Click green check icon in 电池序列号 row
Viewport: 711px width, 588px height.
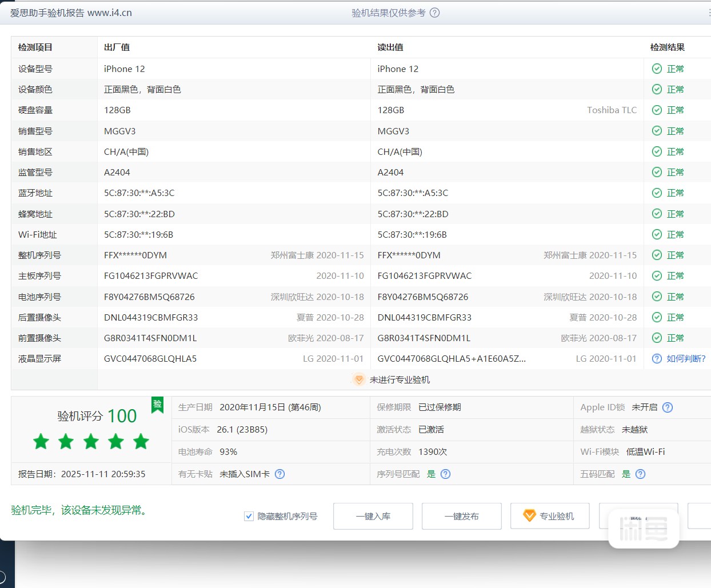(657, 297)
